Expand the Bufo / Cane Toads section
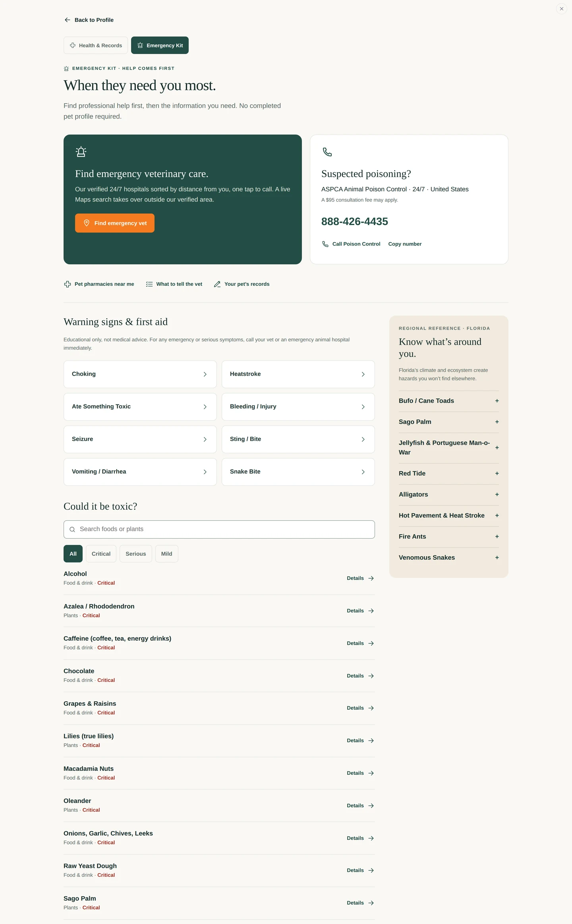 point(449,401)
